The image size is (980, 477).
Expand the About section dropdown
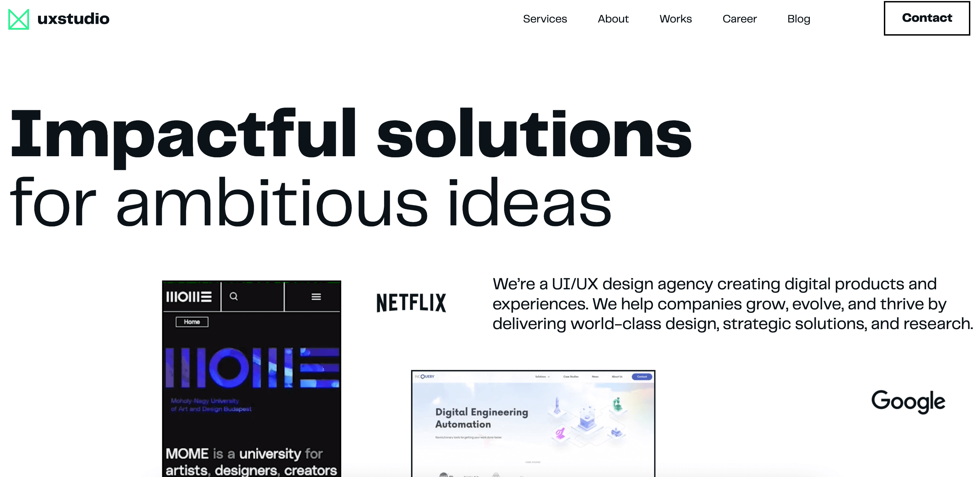pos(613,19)
